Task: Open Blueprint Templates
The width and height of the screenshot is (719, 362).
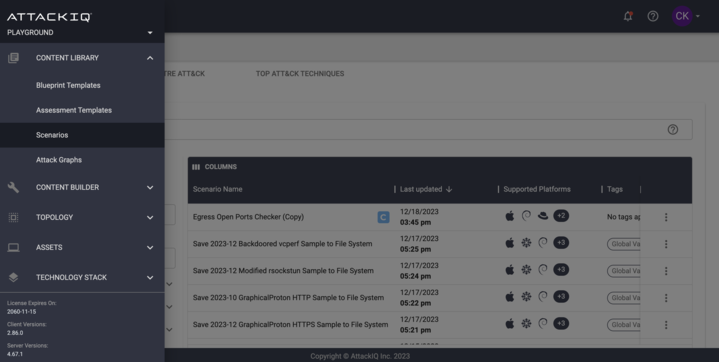Action: (68, 85)
